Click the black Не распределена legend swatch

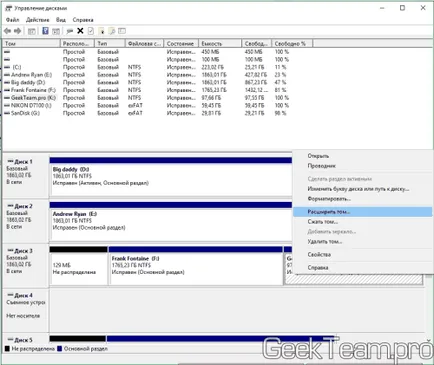point(7,349)
